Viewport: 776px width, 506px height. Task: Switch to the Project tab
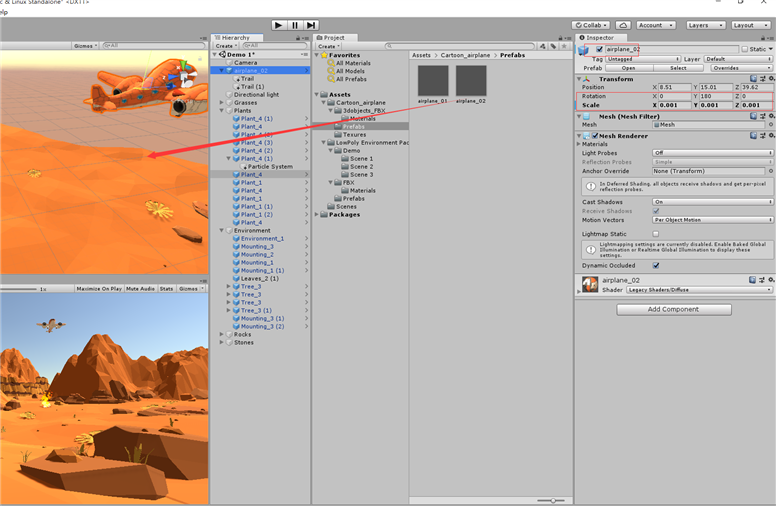coord(335,38)
